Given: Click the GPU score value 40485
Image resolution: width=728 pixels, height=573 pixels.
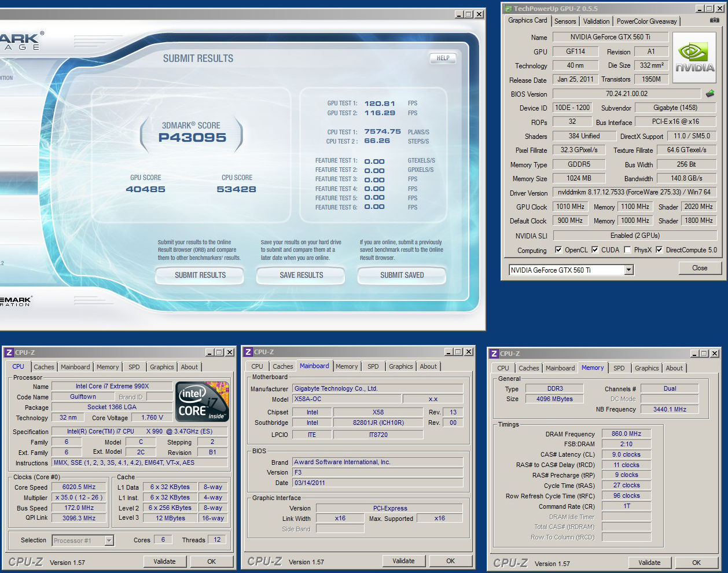Looking at the screenshot, I should 146,189.
